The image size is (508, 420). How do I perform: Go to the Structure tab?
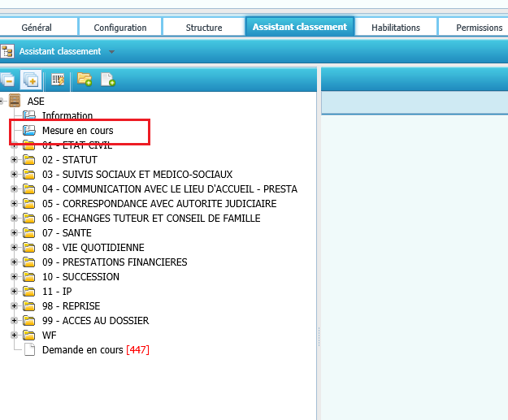pyautogui.click(x=204, y=28)
